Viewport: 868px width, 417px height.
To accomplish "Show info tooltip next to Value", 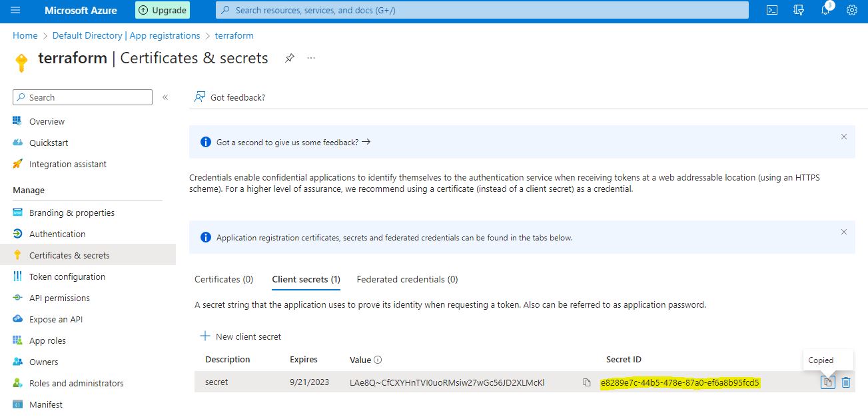I will [x=378, y=360].
